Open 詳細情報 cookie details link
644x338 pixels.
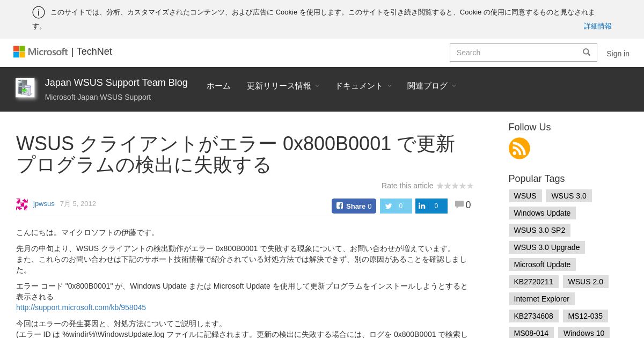598,26
